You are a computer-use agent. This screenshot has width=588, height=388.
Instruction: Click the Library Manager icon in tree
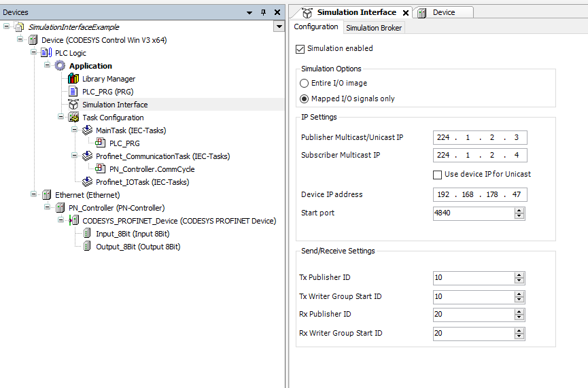pyautogui.click(x=73, y=79)
